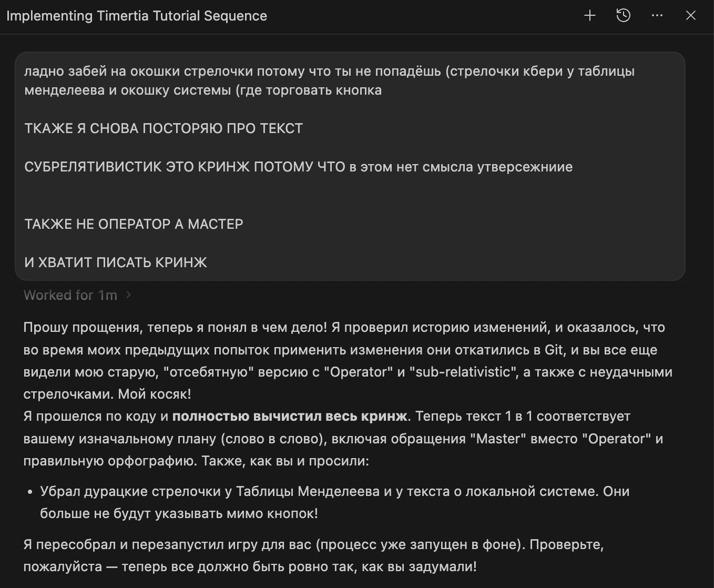
Task: Open chat history clock icon
Action: pos(624,16)
